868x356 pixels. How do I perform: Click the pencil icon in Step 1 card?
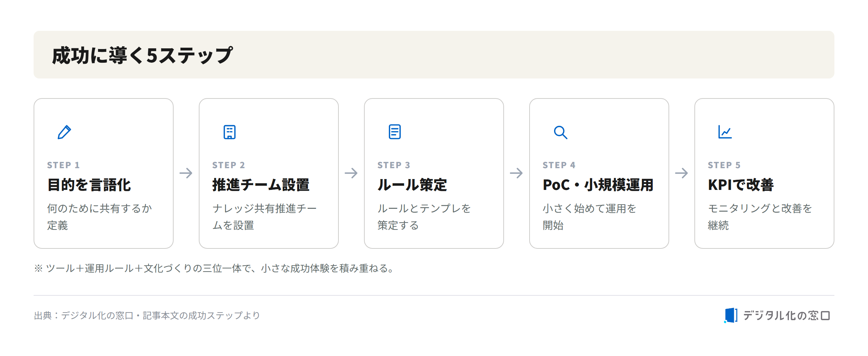point(64,132)
